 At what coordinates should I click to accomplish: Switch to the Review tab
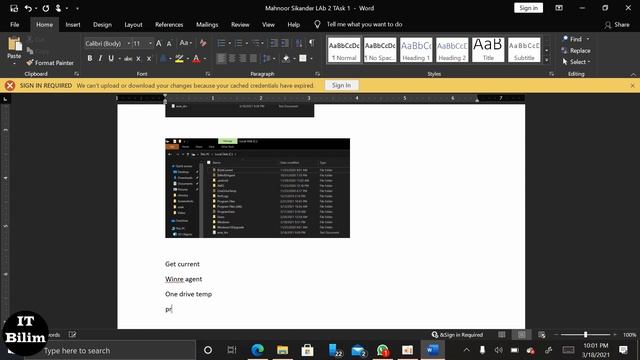pos(240,24)
